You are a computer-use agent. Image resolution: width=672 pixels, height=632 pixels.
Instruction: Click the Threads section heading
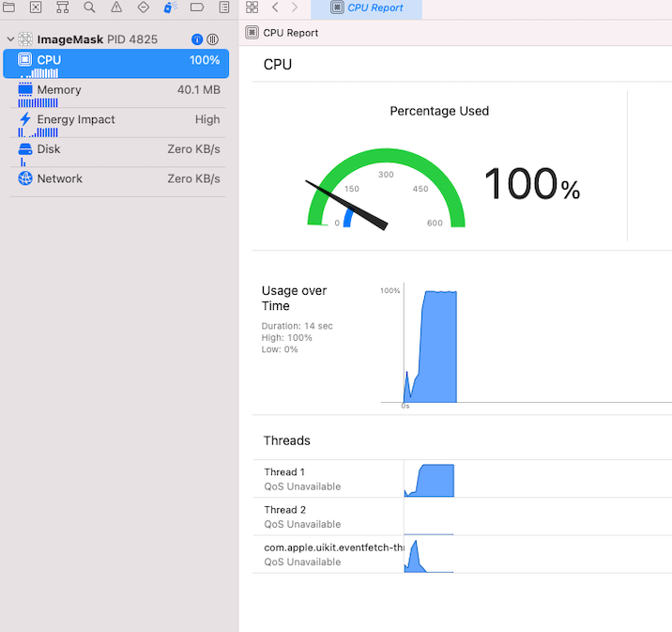point(286,440)
